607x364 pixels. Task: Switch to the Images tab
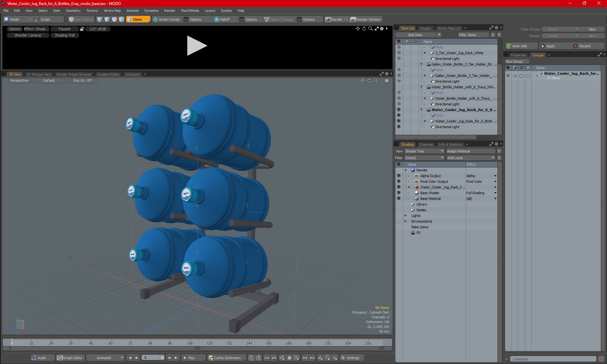point(425,28)
